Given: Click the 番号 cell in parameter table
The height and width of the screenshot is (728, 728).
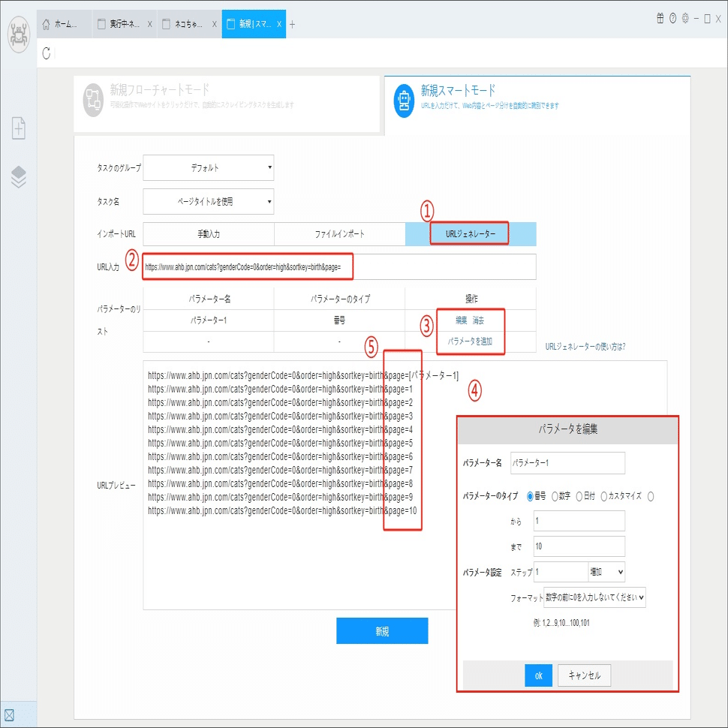Looking at the screenshot, I should click(x=339, y=320).
